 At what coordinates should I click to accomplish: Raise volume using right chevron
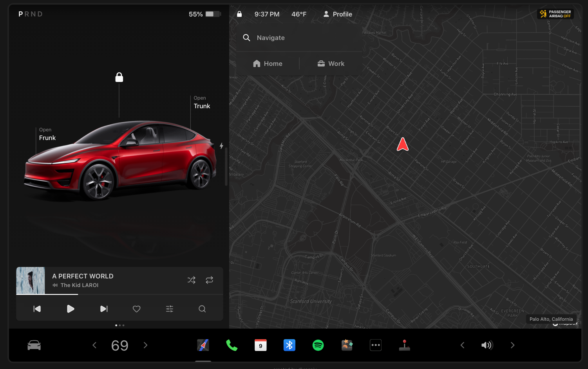(512, 345)
